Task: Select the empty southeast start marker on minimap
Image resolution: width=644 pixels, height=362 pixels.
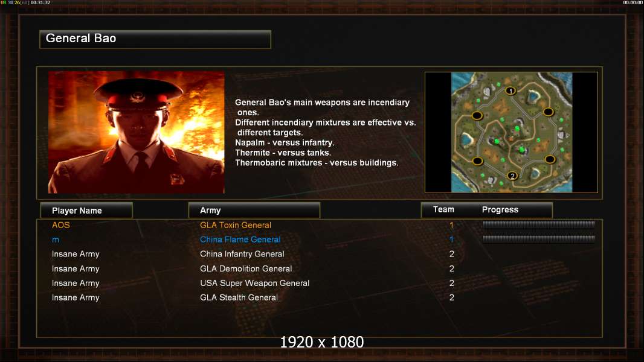Action: pos(550,159)
